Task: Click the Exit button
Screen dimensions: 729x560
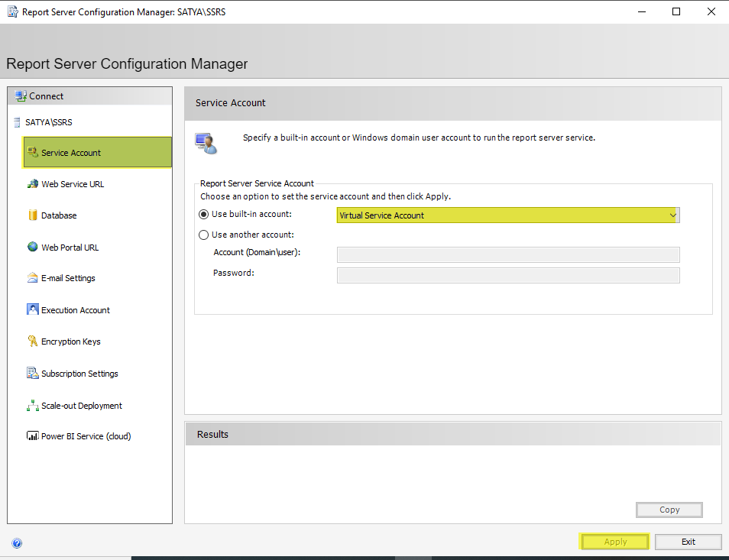Action: point(688,542)
